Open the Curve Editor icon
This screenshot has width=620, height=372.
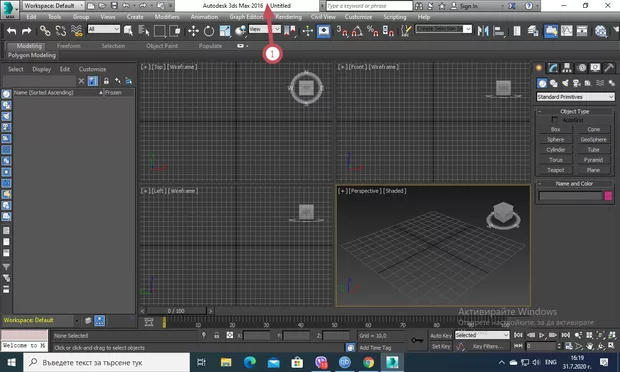coord(567,31)
